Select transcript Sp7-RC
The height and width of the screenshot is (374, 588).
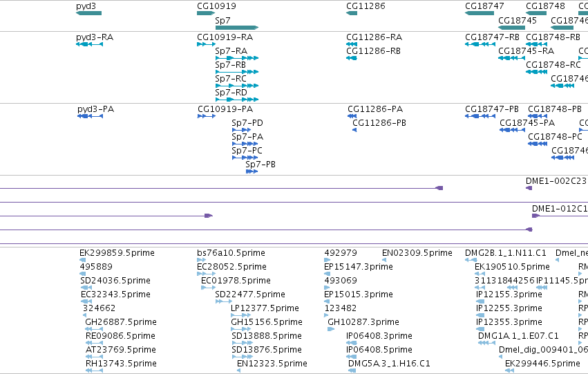click(237, 86)
